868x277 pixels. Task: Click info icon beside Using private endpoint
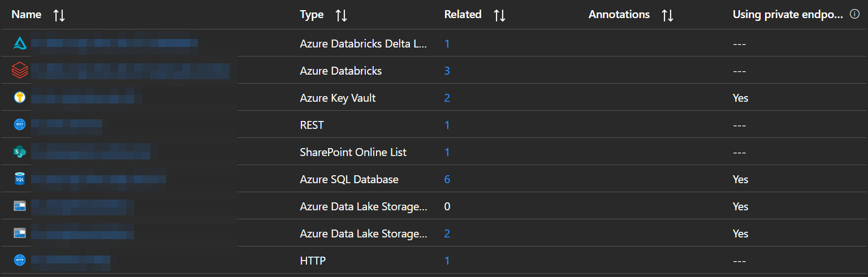tap(855, 15)
